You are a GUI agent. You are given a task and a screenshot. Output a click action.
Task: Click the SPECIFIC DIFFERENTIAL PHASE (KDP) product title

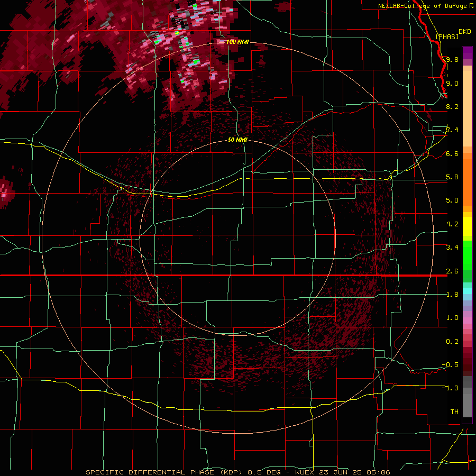click(x=164, y=472)
